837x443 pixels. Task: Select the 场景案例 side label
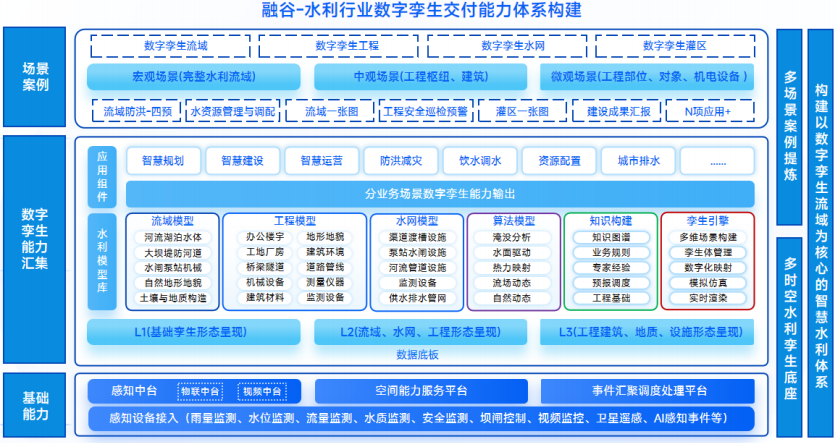[x=35, y=77]
